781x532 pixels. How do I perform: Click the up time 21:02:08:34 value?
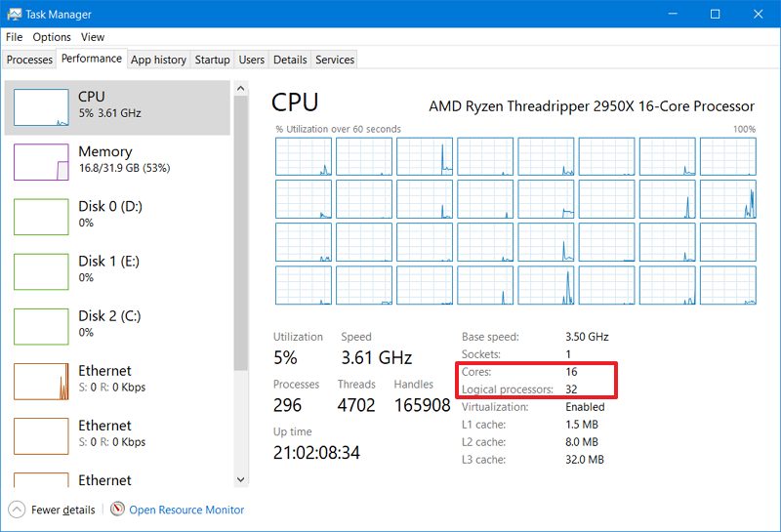click(316, 452)
